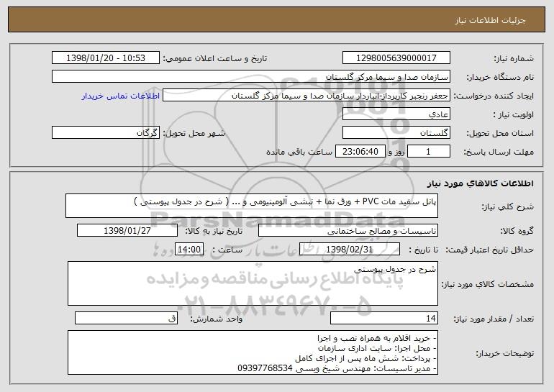Image resolution: width=554 pixels, height=392 pixels.
Task: Select the priority field showing عادي
Action: click(x=396, y=114)
